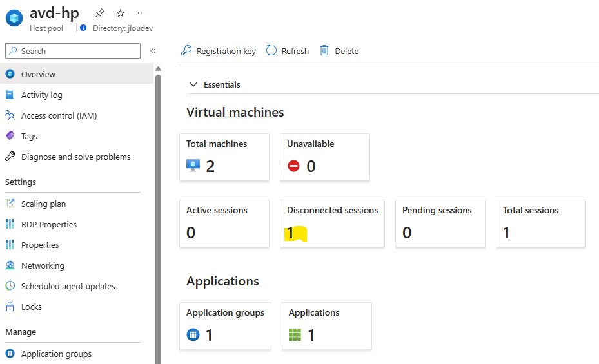The width and height of the screenshot is (599, 364).
Task: Click the 'avd-hp' title text
Action: (x=54, y=13)
